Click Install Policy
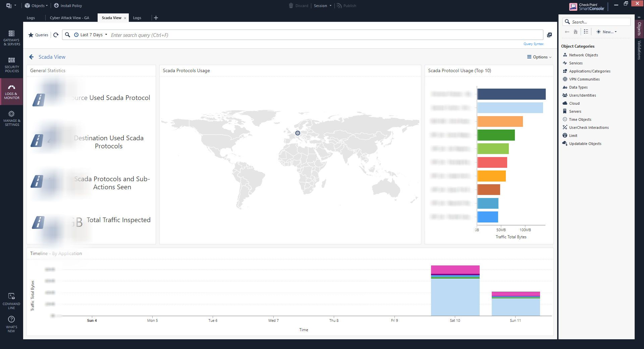The height and width of the screenshot is (349, 644). point(68,6)
